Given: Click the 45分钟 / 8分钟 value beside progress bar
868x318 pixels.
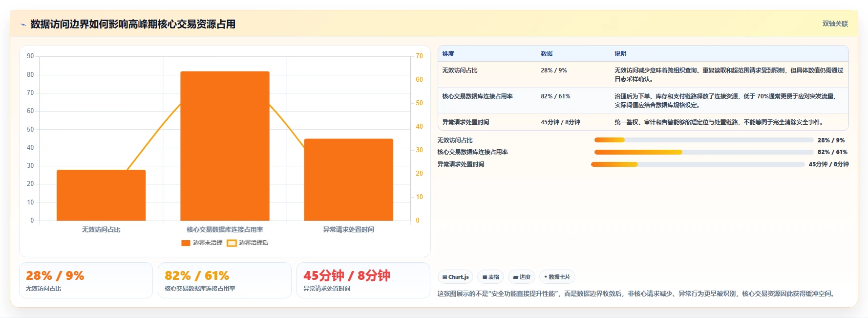Looking at the screenshot, I should pyautogui.click(x=828, y=164).
